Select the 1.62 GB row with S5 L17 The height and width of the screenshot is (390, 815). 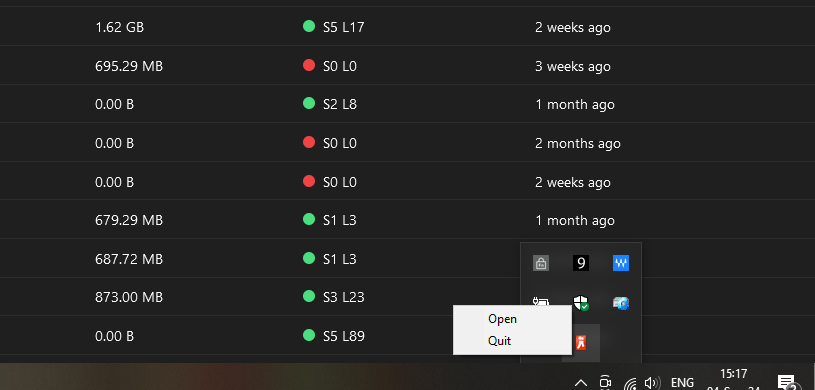click(x=408, y=27)
